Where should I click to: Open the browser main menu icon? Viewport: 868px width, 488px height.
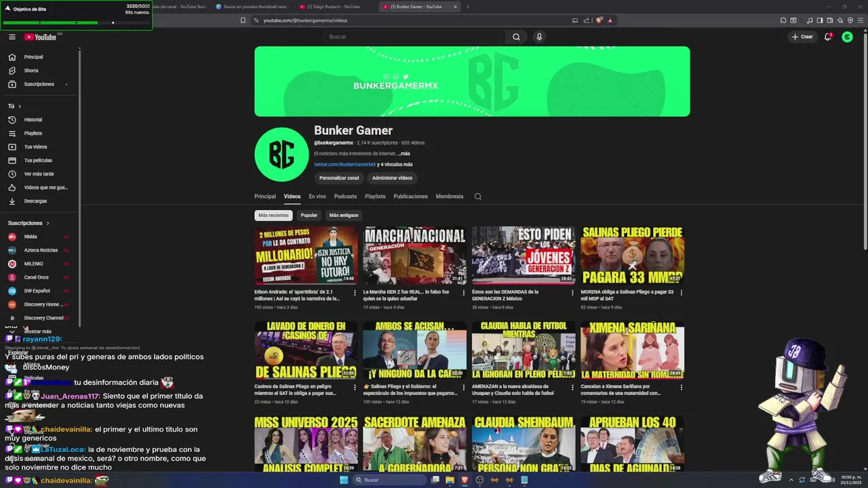click(x=861, y=20)
